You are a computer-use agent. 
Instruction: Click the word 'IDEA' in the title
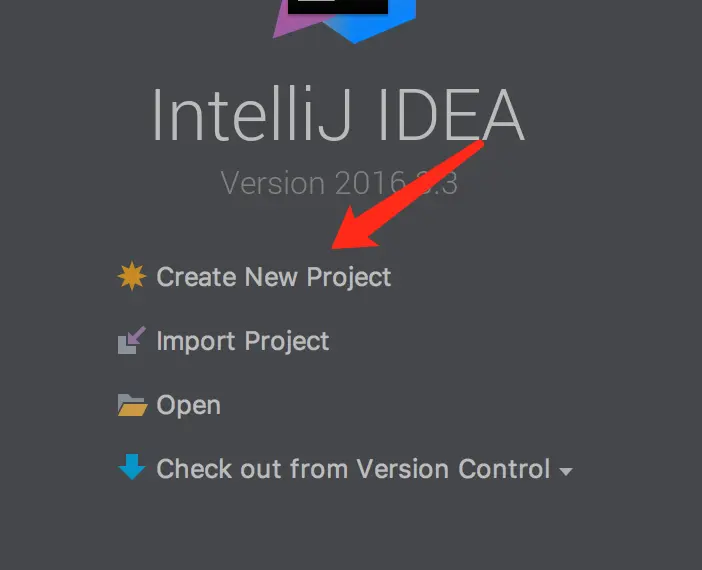(451, 115)
